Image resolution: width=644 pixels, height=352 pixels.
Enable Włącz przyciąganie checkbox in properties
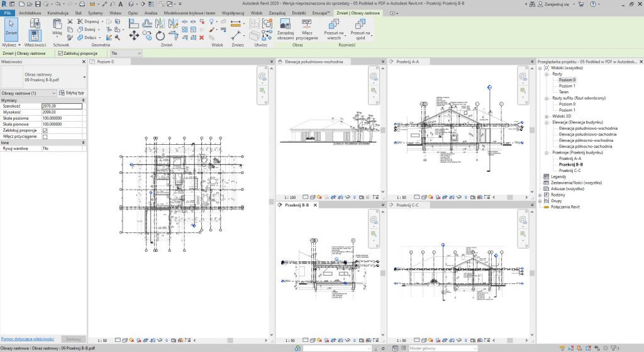coord(45,137)
